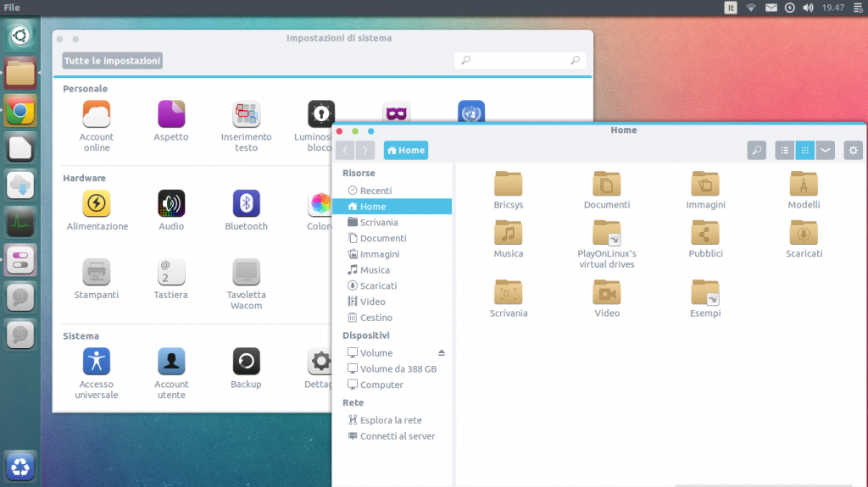Open the Audio settings icon

point(171,204)
